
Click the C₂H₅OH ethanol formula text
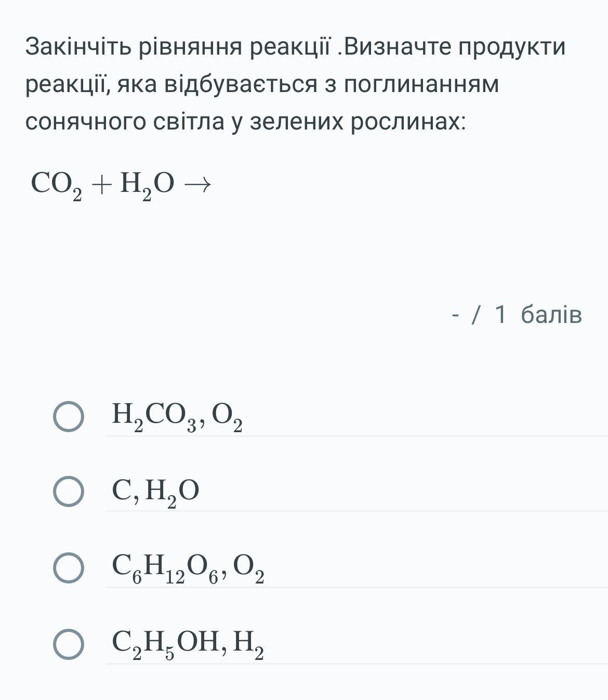click(165, 643)
